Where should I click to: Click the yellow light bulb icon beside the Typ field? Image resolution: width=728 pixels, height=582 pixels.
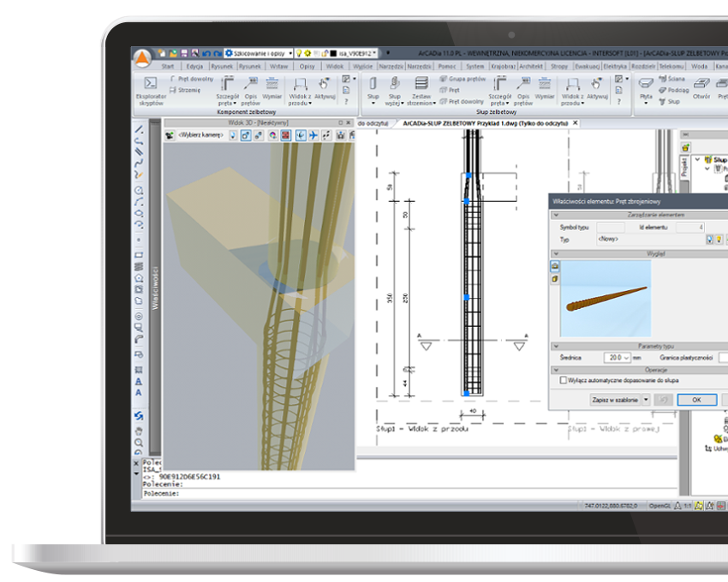click(719, 240)
